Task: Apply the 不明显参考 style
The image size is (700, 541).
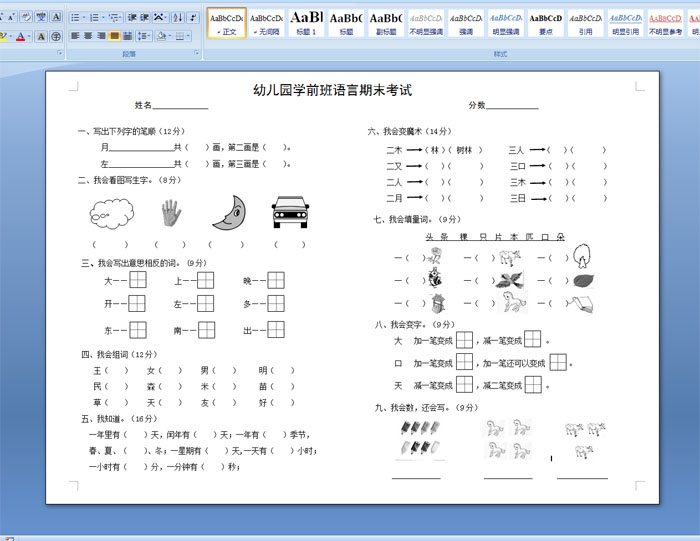Action: point(665,23)
